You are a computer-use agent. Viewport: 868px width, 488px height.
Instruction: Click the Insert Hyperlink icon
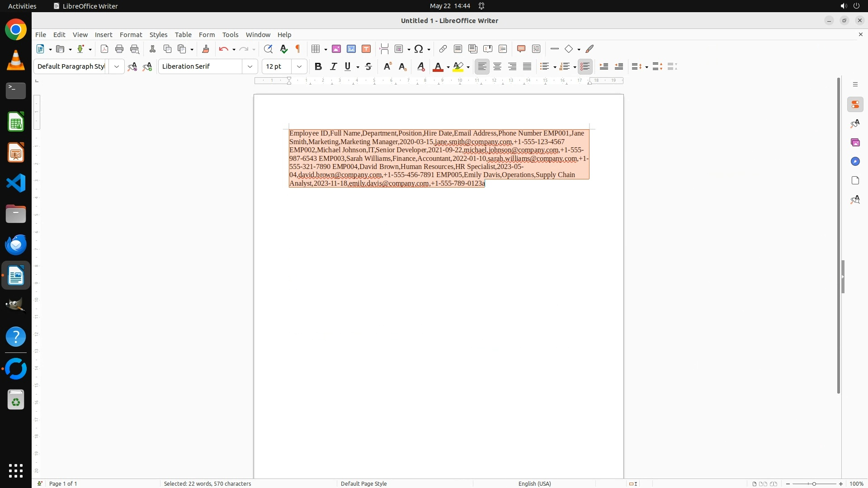click(443, 49)
